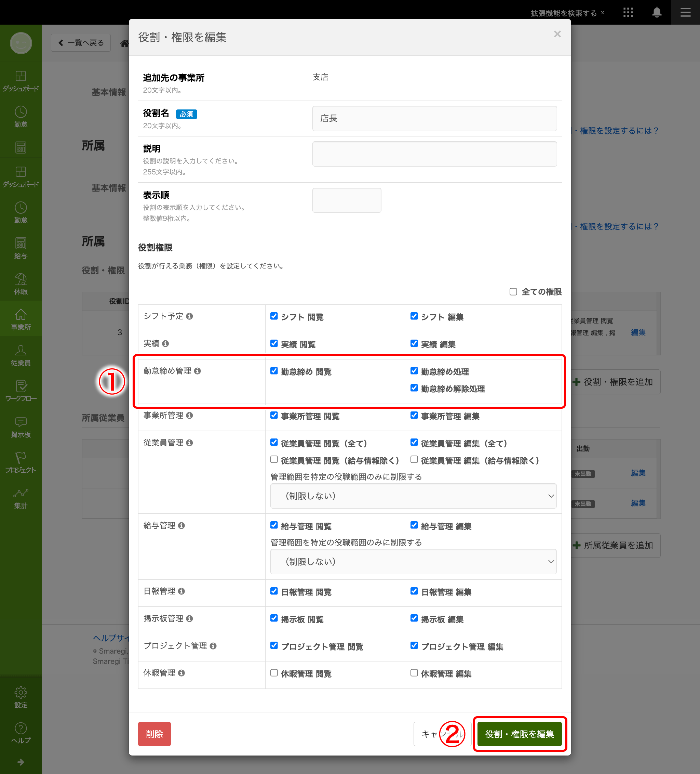Open the apps grid icon
The height and width of the screenshot is (774, 700).
point(628,12)
